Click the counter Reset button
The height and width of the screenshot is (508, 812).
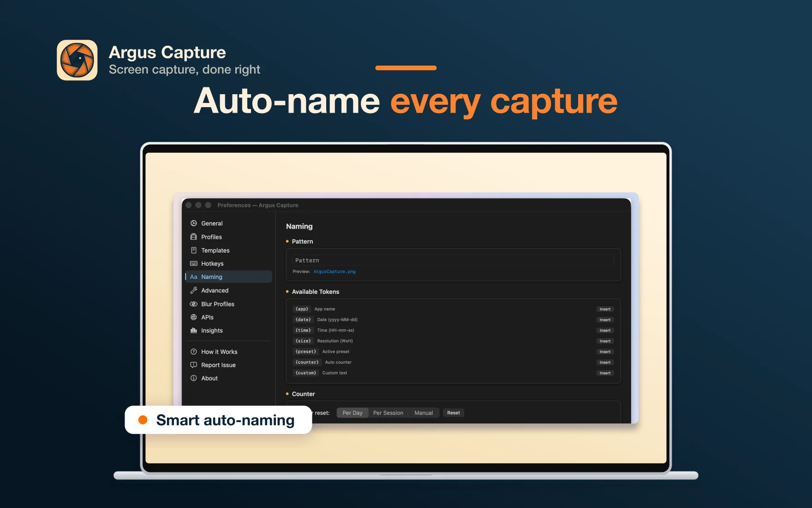click(454, 413)
